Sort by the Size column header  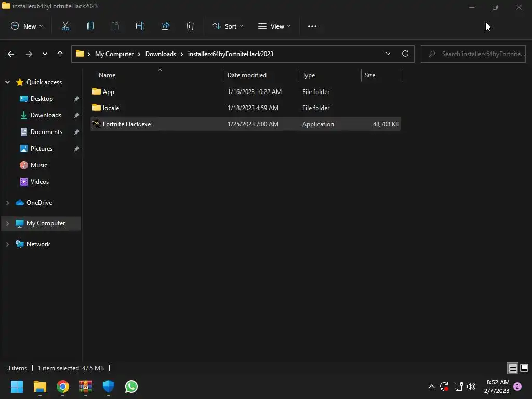370,75
